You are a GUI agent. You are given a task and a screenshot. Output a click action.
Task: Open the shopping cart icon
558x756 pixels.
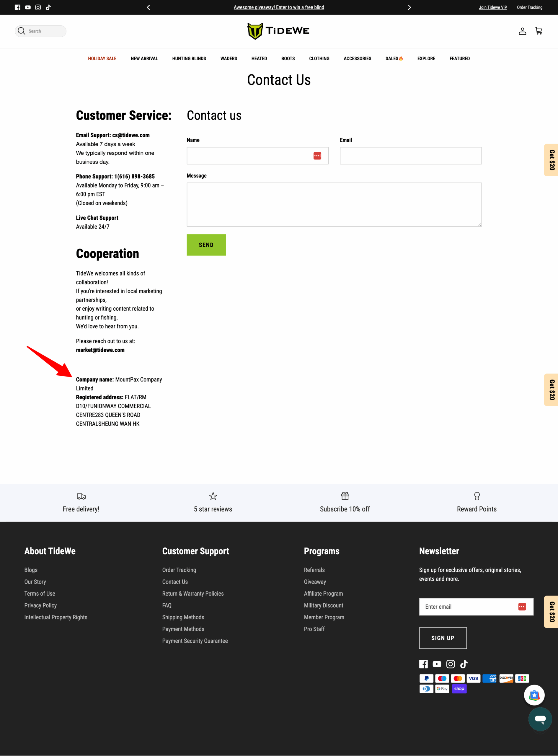pyautogui.click(x=539, y=31)
